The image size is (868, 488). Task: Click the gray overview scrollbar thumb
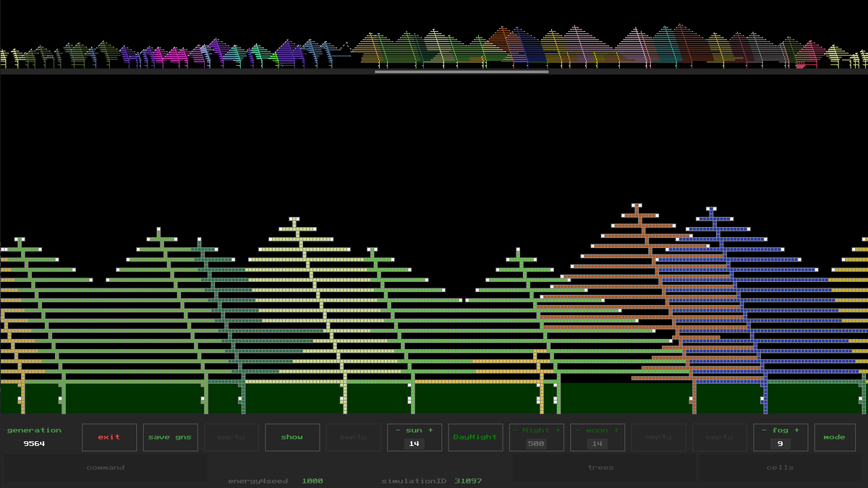click(461, 72)
